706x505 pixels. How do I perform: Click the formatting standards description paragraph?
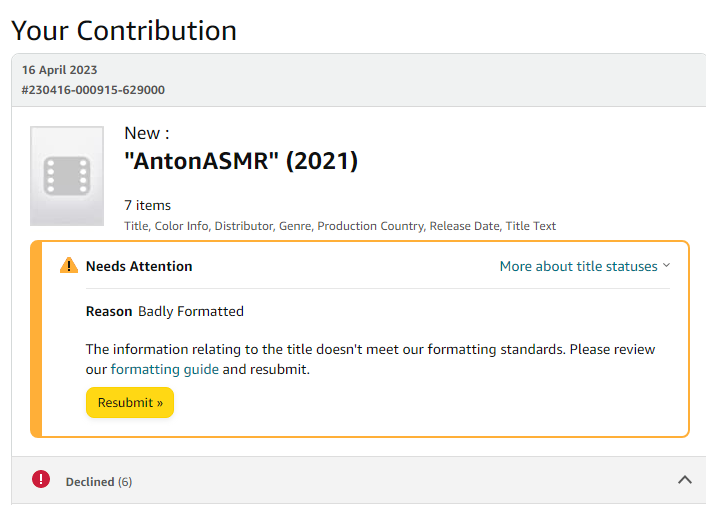click(x=370, y=350)
